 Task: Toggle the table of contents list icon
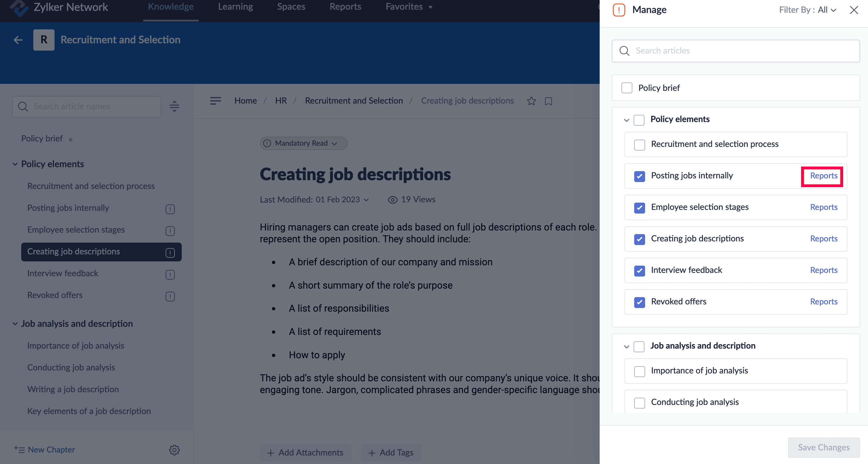click(x=215, y=101)
